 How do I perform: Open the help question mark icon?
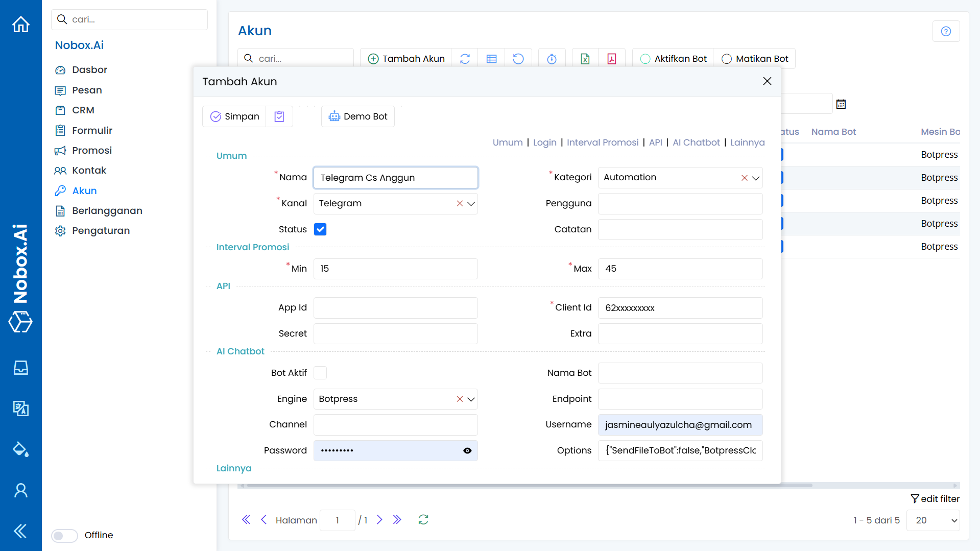coord(946,32)
